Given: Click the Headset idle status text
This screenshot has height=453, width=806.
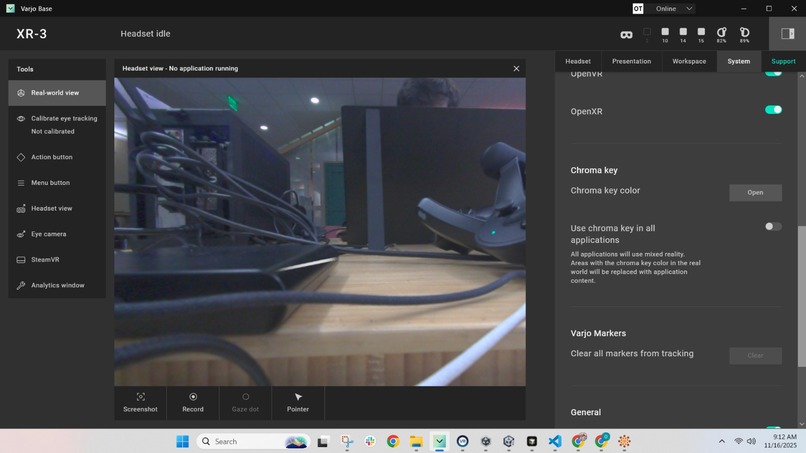Looking at the screenshot, I should coord(145,33).
